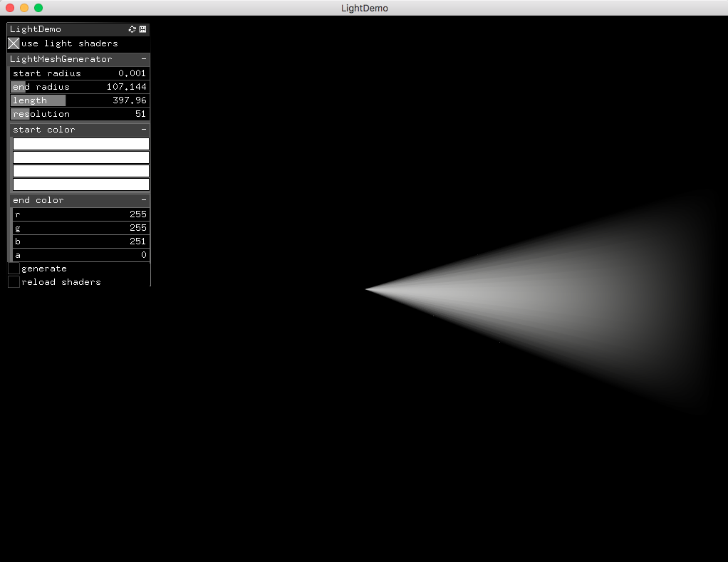Click the first white bar under start color
Image resolution: width=728 pixels, height=562 pixels.
click(80, 143)
